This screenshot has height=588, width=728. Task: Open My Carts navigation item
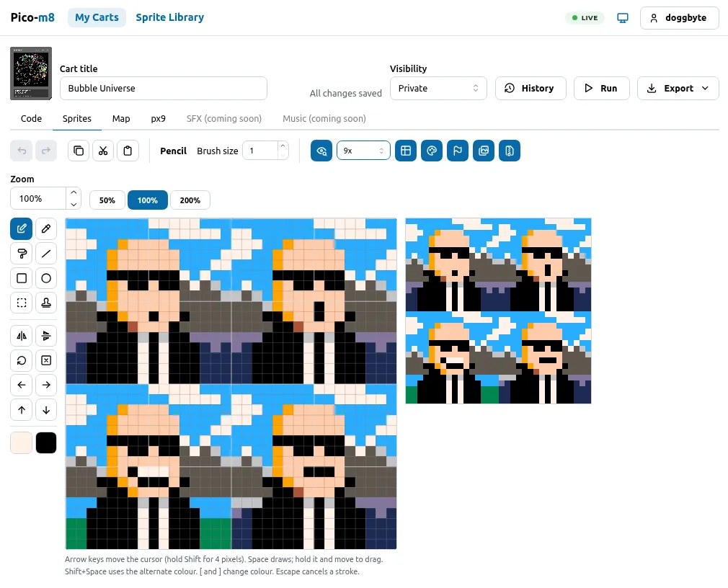[x=97, y=17]
